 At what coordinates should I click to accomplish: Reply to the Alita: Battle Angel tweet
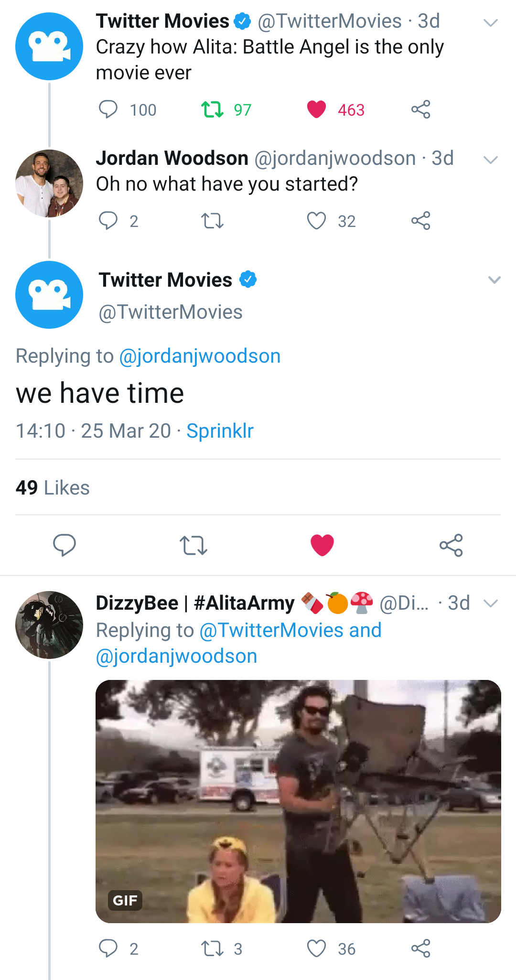108,109
